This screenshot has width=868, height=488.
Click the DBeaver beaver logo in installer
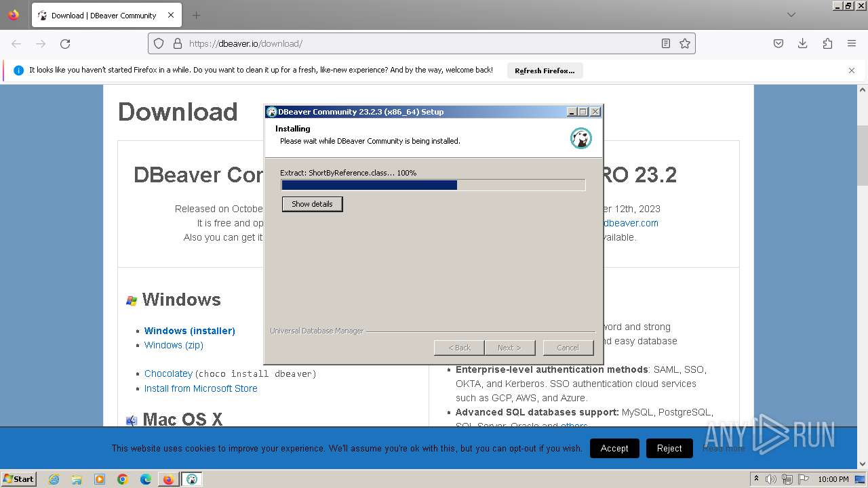[x=581, y=138]
